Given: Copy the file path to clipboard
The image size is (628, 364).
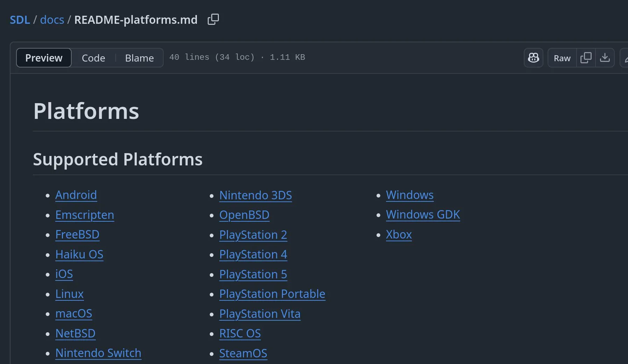Looking at the screenshot, I should coord(213,19).
